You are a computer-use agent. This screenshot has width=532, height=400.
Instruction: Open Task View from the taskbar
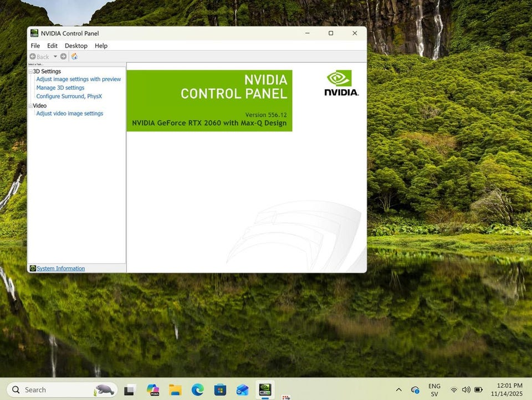tap(130, 390)
